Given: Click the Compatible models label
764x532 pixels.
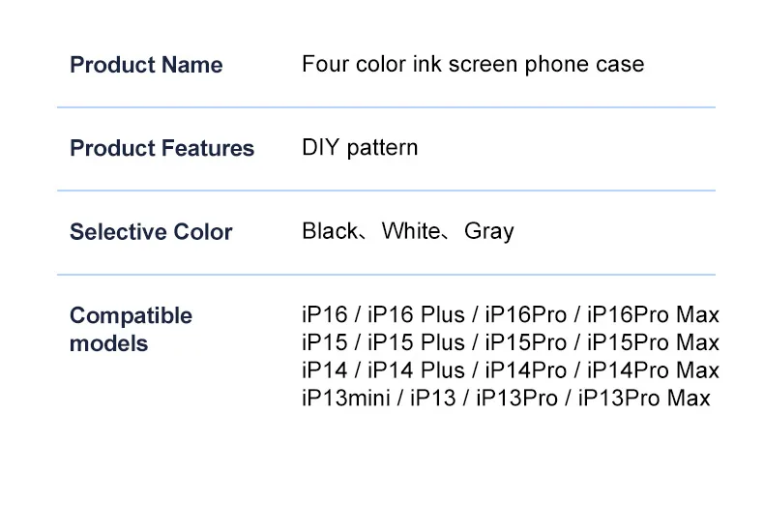Looking at the screenshot, I should click(x=131, y=329).
